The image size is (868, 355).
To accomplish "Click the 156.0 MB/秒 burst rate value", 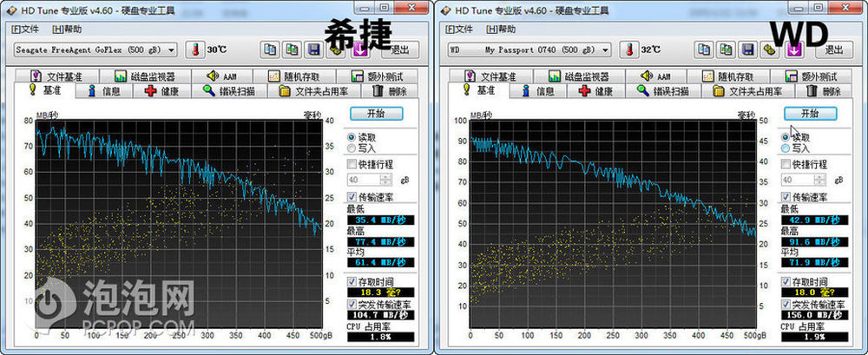I will (x=815, y=315).
